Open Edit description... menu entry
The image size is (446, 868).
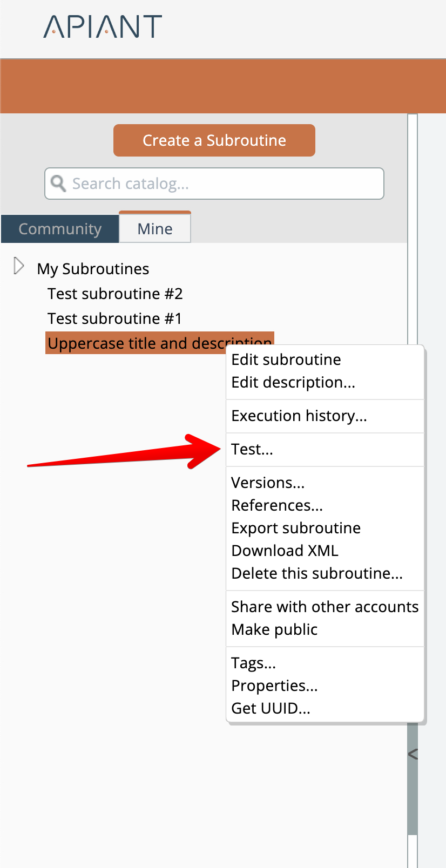(293, 382)
